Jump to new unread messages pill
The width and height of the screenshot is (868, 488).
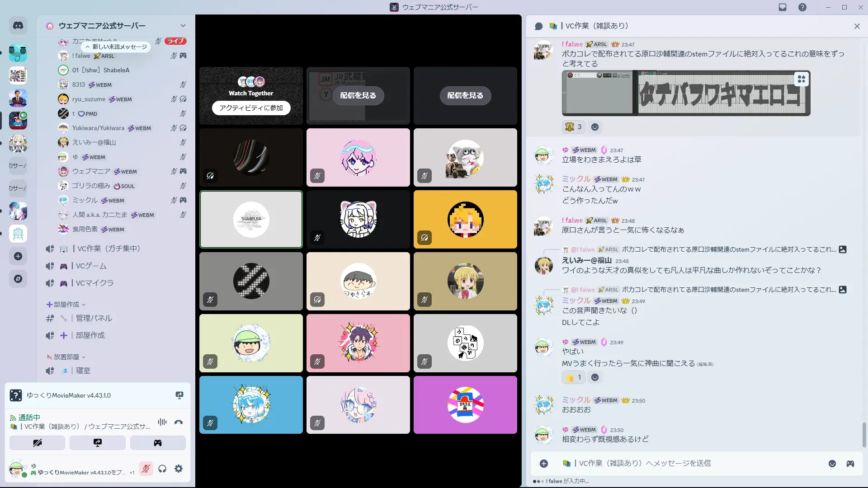116,47
